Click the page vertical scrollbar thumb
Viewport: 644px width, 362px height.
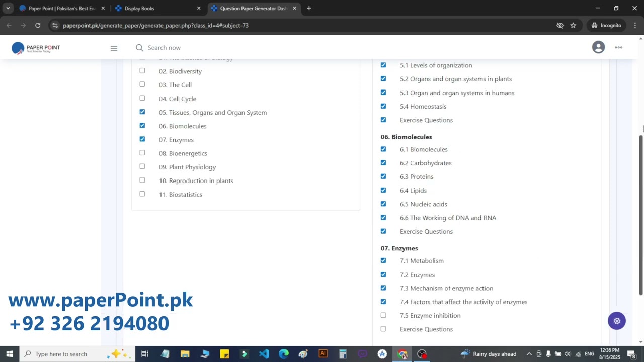[x=641, y=215]
